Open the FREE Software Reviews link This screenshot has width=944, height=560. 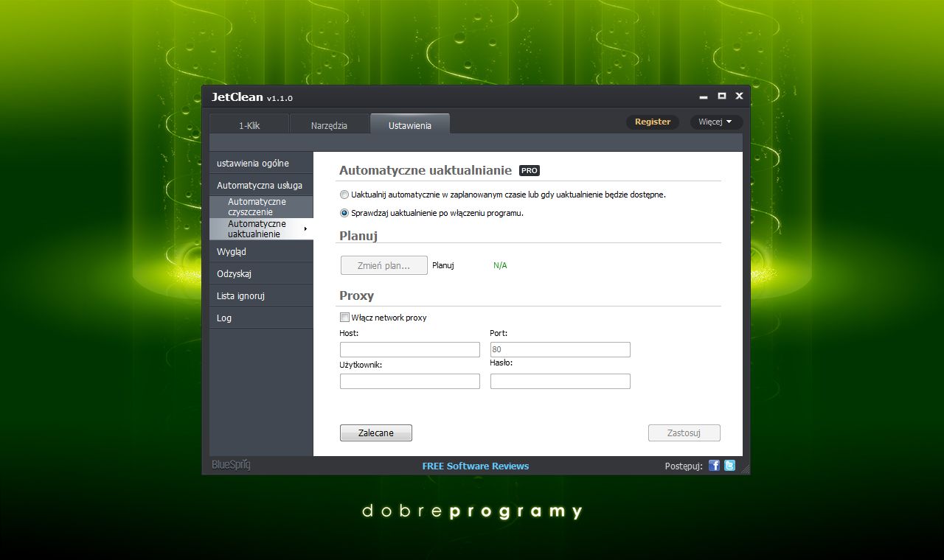[x=476, y=466]
